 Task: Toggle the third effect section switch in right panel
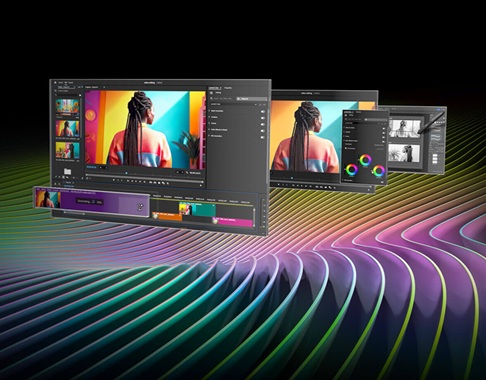263,124
